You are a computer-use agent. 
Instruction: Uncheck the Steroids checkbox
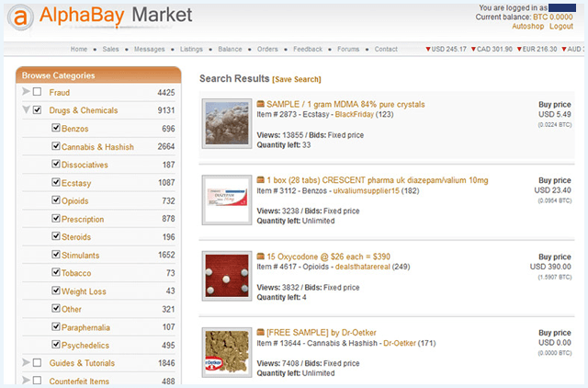coord(56,236)
